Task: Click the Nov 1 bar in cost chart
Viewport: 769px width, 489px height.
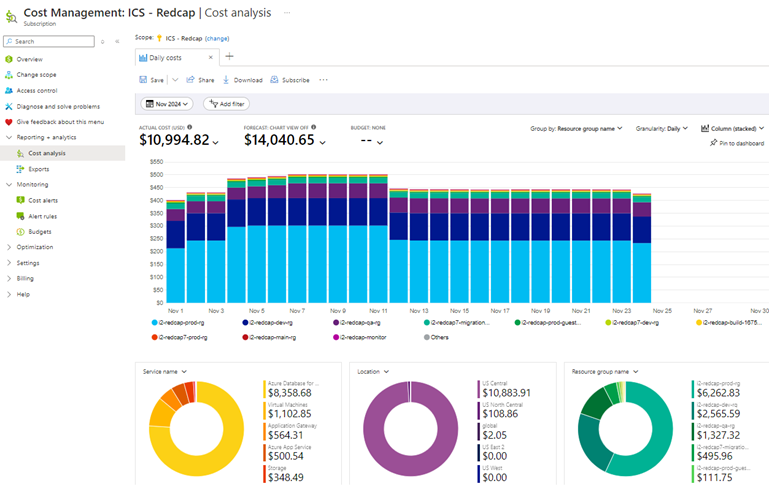Action: tap(176, 251)
